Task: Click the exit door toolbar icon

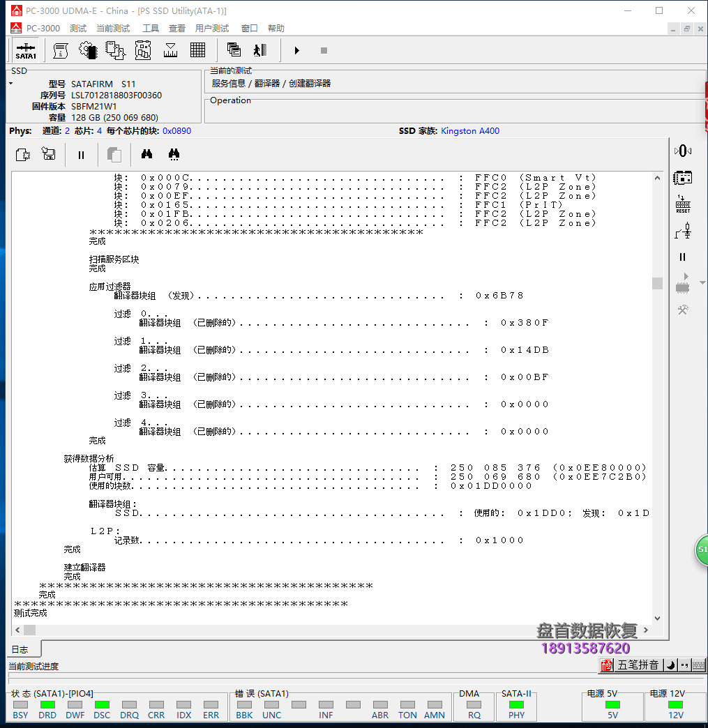Action: 260,50
